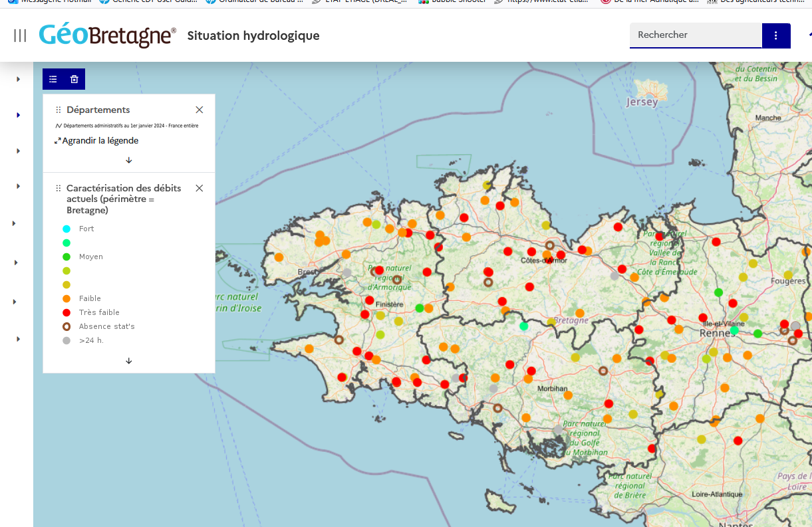Click the green station marker right of Finistère label
Viewport: 812px width, 527px height.
click(419, 308)
